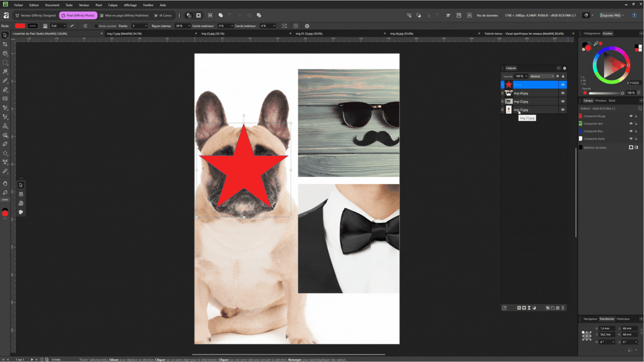Click the Exporter PNG button

click(611, 15)
